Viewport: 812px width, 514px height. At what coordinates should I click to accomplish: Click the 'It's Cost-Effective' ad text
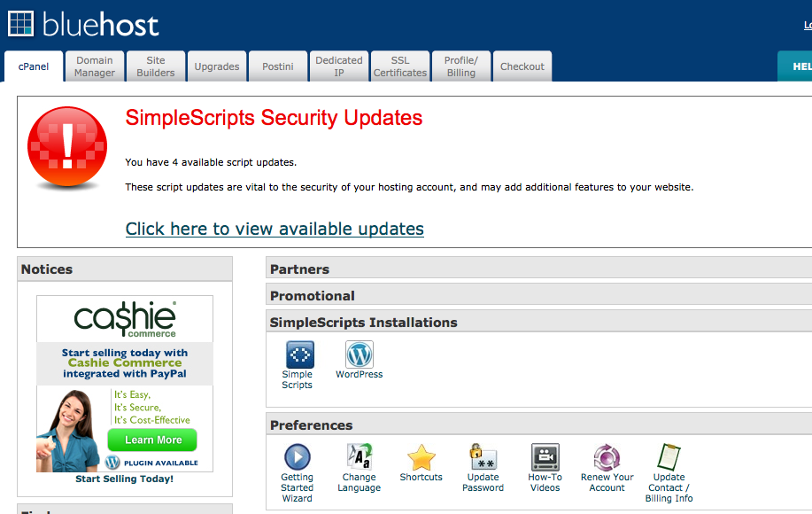click(x=152, y=420)
